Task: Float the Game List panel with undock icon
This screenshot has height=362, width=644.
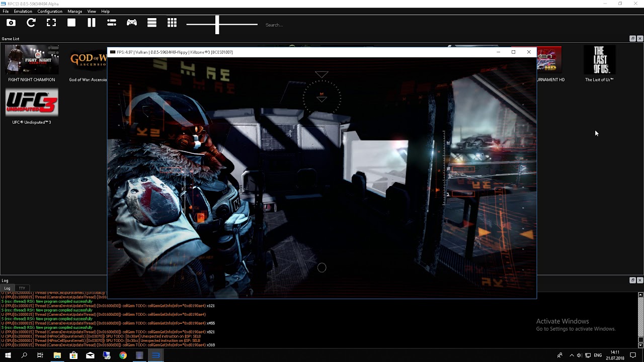Action: pos(632,39)
